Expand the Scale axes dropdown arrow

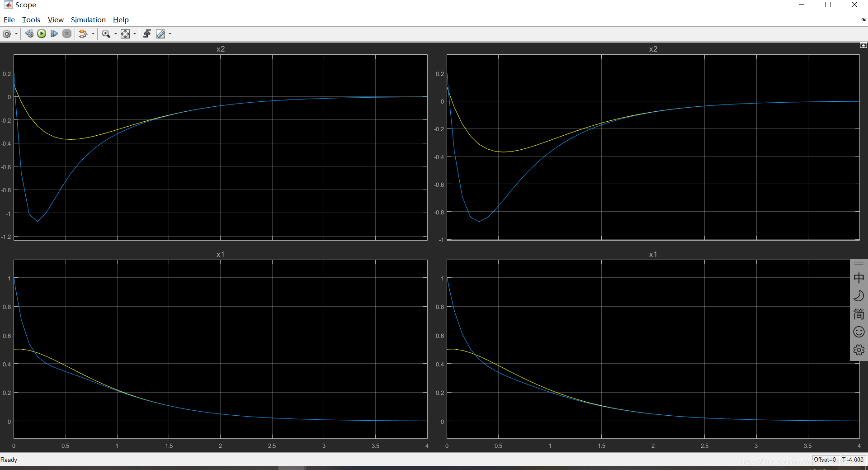click(x=135, y=34)
